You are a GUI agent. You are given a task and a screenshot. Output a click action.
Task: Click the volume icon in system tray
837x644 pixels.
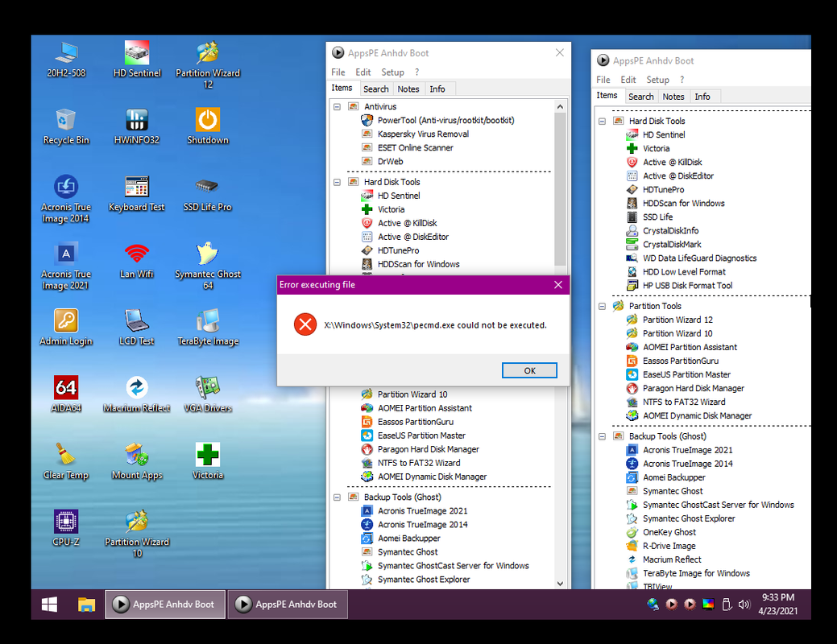(x=744, y=605)
